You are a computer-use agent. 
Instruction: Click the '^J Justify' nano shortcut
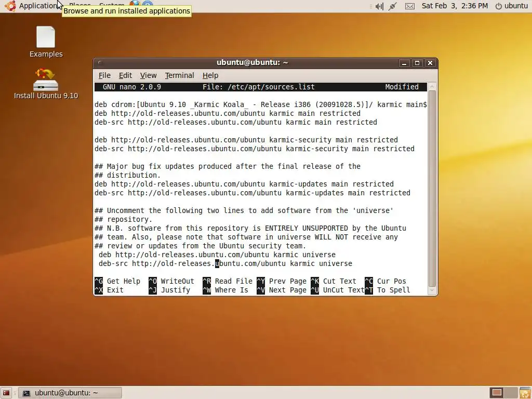[x=169, y=290]
